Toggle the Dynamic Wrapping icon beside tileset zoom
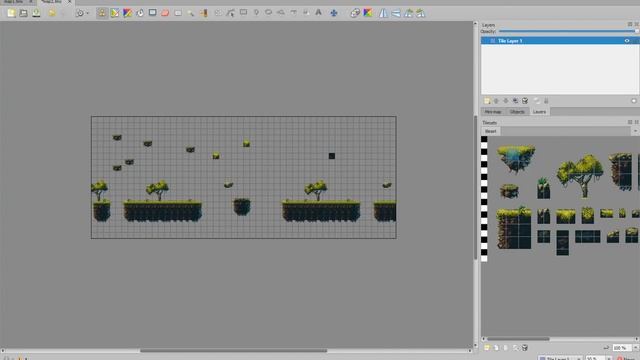The image size is (640, 360). pyautogui.click(x=607, y=348)
